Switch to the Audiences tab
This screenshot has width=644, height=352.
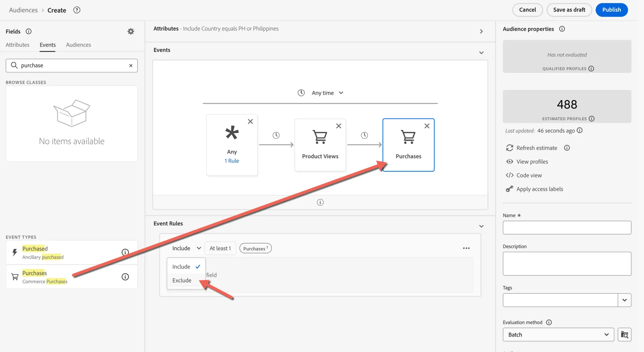pyautogui.click(x=78, y=45)
